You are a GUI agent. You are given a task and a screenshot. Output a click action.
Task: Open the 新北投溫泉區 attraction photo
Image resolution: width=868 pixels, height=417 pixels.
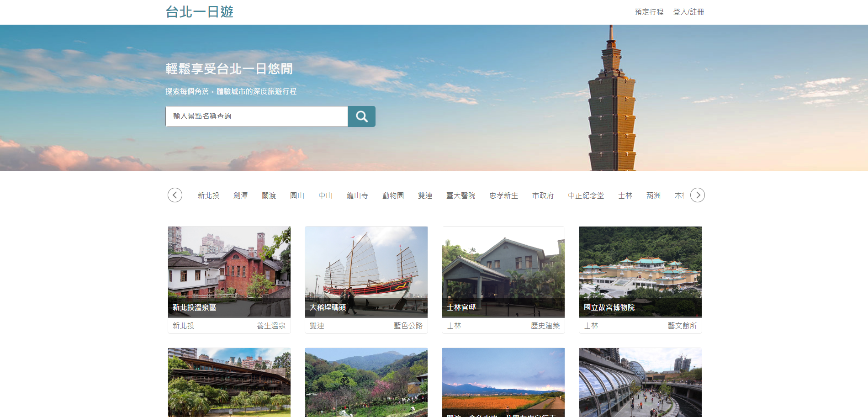coord(229,272)
